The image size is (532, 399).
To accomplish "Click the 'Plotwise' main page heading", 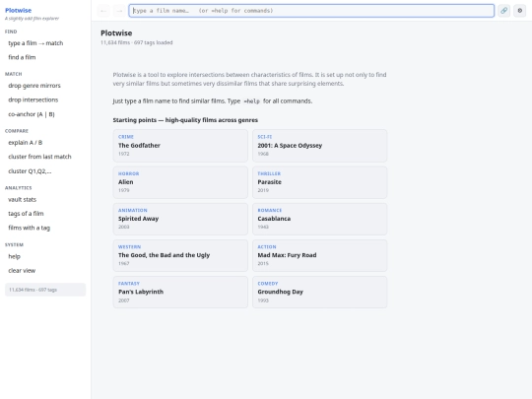I will pyautogui.click(x=116, y=33).
